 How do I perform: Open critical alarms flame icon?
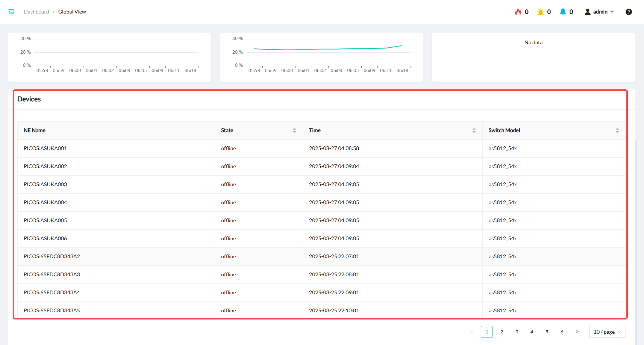click(518, 12)
